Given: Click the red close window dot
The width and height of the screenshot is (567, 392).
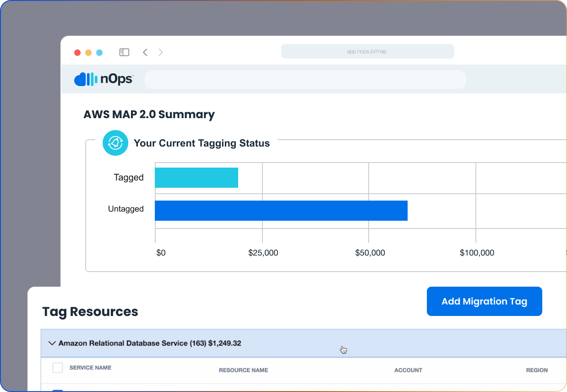Looking at the screenshot, I should 77,53.
